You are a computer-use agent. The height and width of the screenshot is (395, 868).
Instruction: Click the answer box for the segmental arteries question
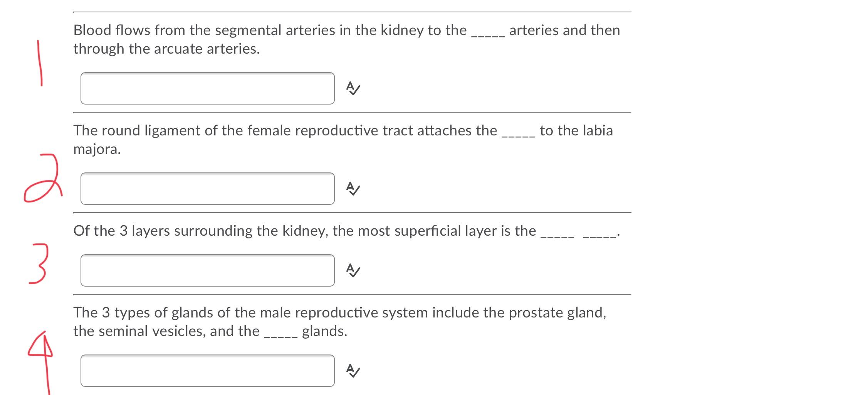click(208, 89)
